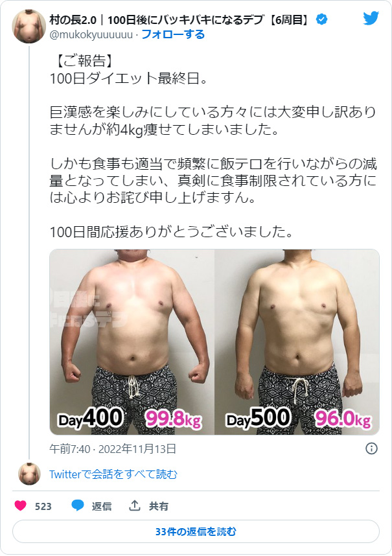Read the full conversation on Twitter link
This screenshot has height=556, width=392.
coord(113,474)
